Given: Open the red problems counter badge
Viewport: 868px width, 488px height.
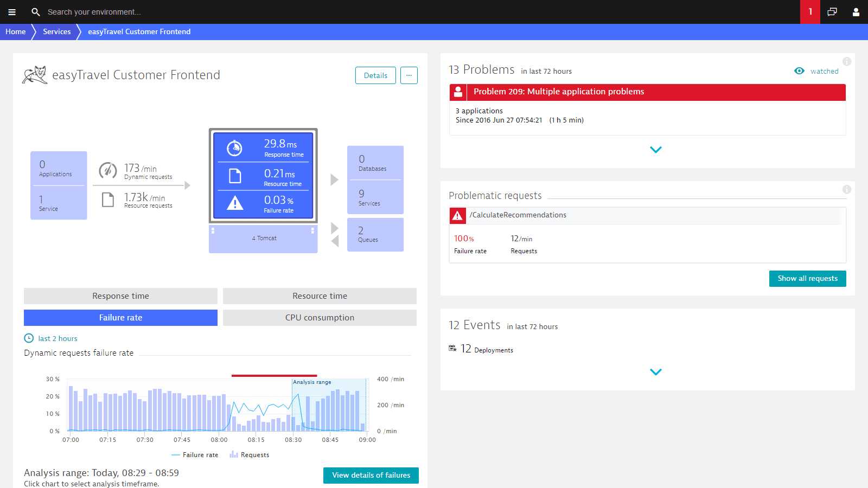Looking at the screenshot, I should [810, 12].
